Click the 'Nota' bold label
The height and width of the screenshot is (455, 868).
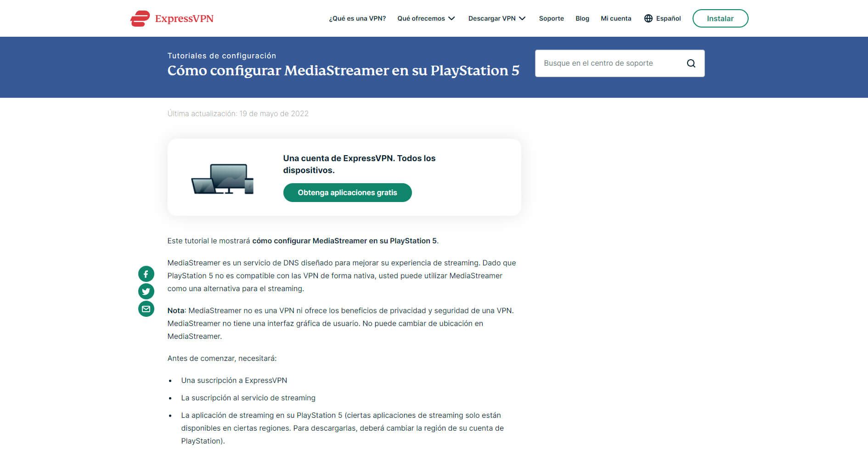(176, 310)
